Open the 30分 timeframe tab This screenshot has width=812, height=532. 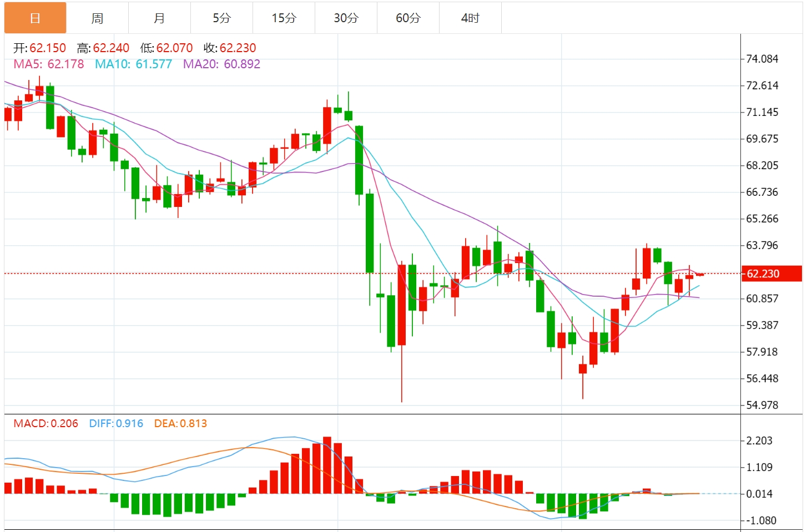346,18
